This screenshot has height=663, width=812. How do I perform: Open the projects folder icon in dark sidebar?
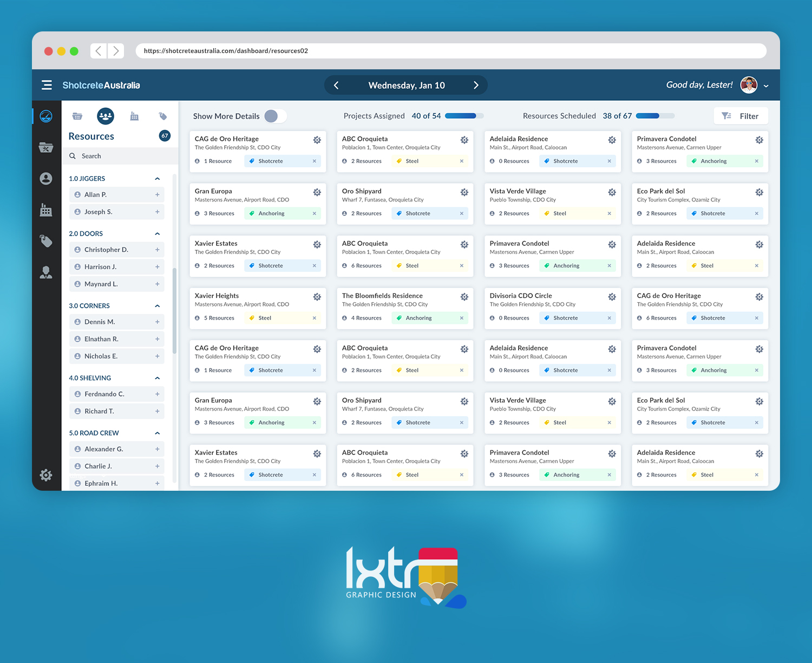click(46, 147)
